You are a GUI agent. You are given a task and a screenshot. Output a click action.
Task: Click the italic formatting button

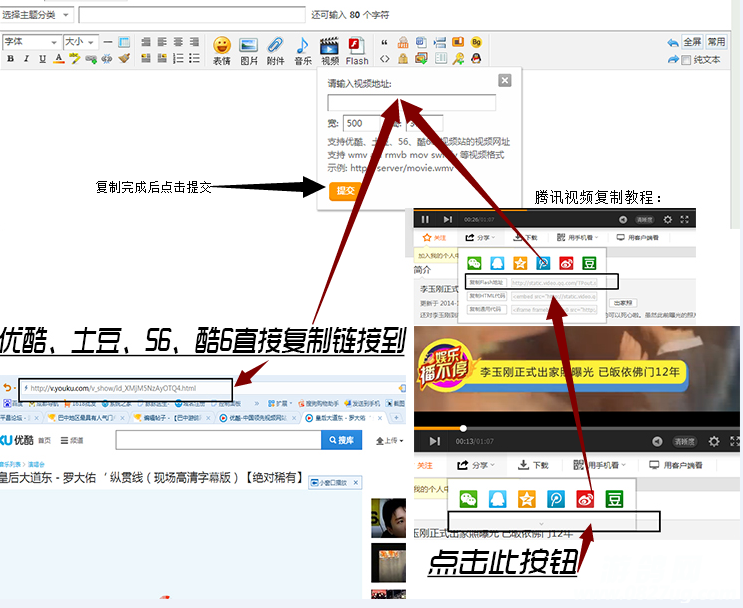point(26,59)
